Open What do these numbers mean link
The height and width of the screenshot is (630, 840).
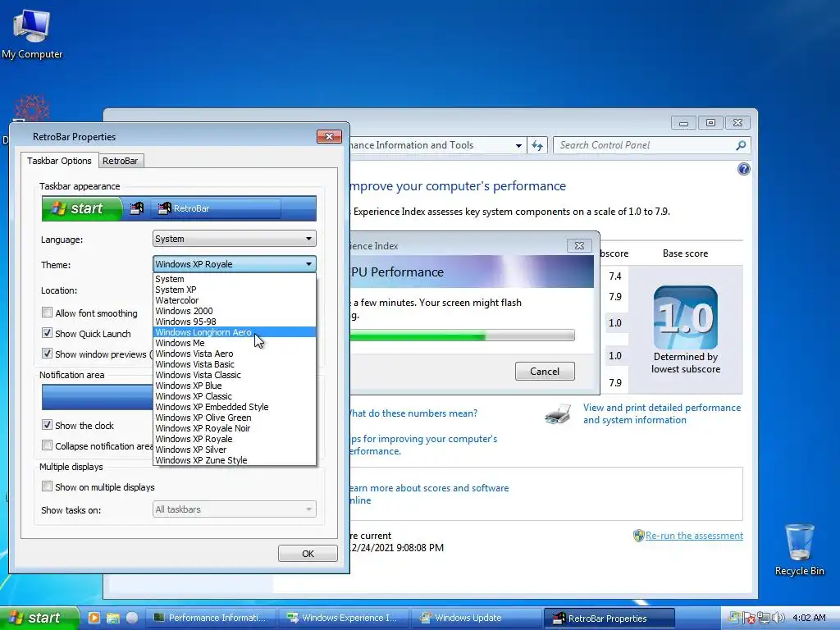point(412,413)
